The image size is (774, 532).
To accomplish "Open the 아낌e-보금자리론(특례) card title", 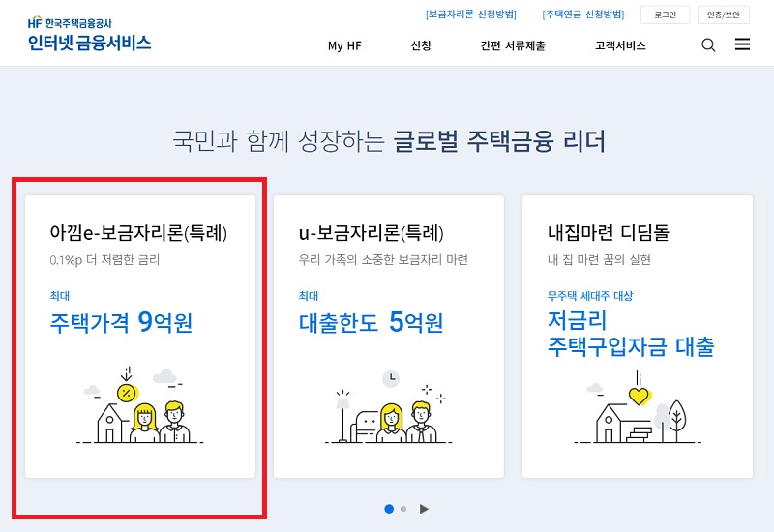I will 138,232.
